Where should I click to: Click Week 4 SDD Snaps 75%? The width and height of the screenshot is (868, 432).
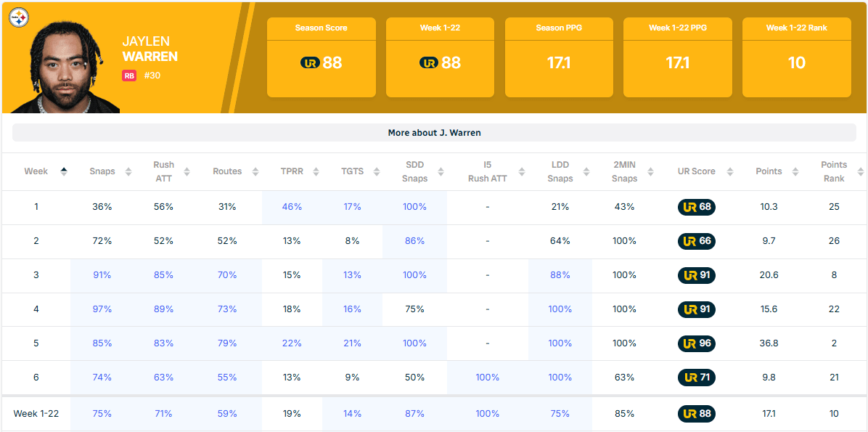pos(414,309)
